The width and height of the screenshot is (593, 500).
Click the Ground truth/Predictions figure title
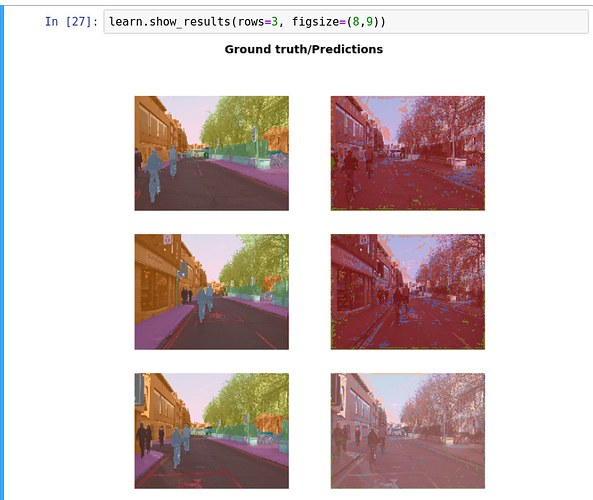point(304,49)
